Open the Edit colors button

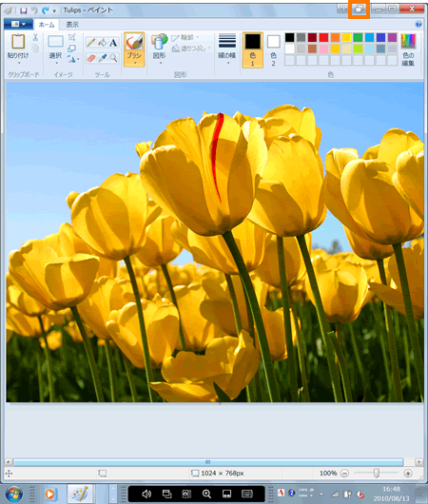pyautogui.click(x=408, y=49)
